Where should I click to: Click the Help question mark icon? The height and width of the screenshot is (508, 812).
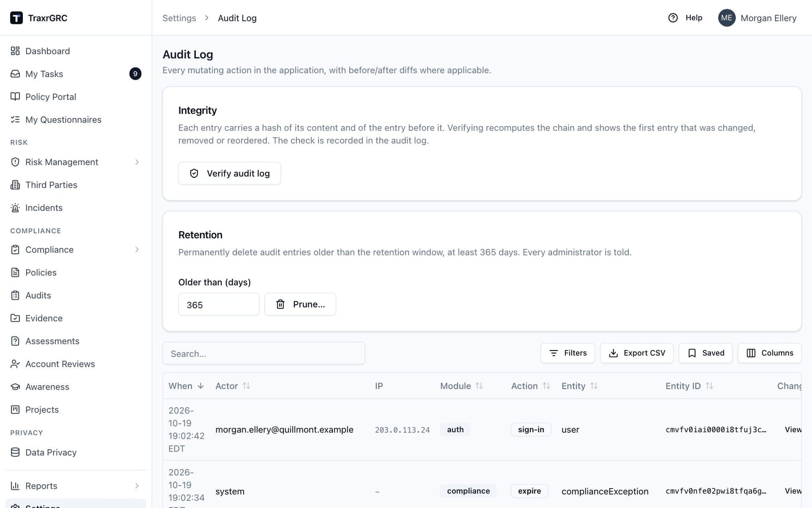[x=673, y=18]
